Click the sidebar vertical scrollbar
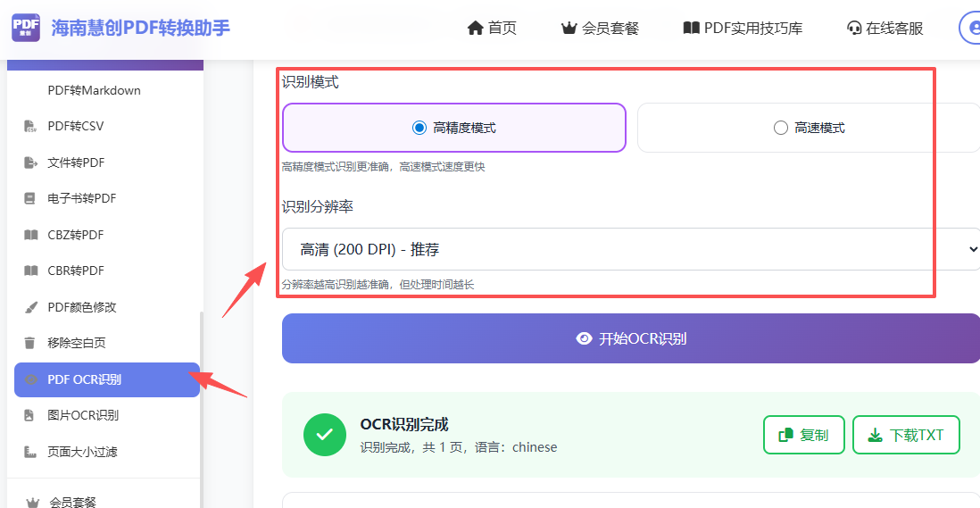 click(201, 409)
